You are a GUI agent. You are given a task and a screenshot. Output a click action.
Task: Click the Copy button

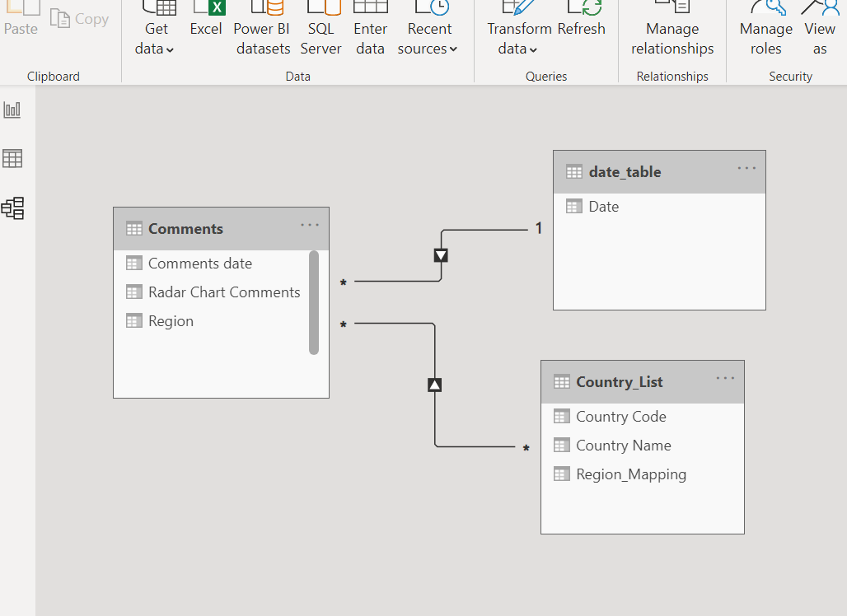79,19
